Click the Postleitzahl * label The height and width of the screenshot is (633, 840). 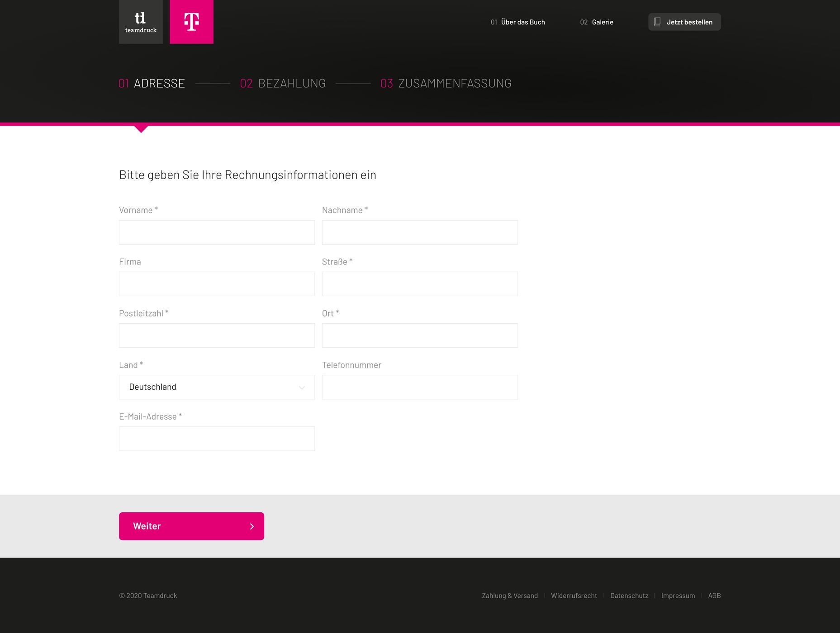(x=144, y=313)
